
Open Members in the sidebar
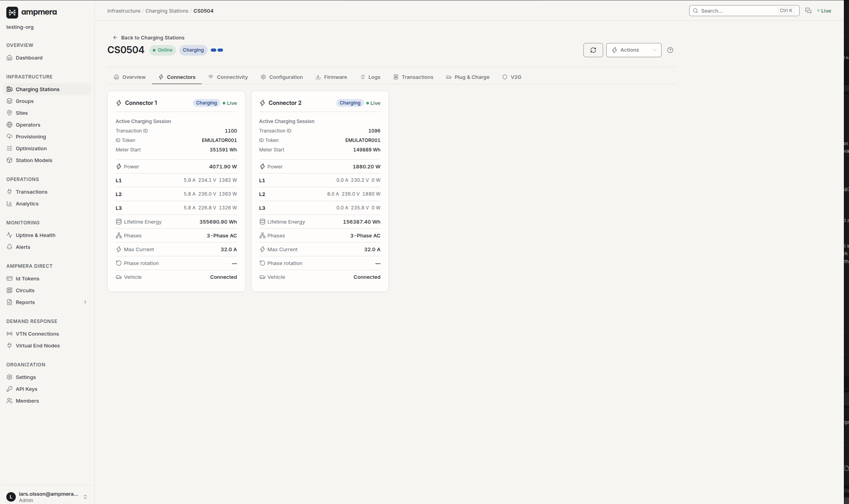47,401
